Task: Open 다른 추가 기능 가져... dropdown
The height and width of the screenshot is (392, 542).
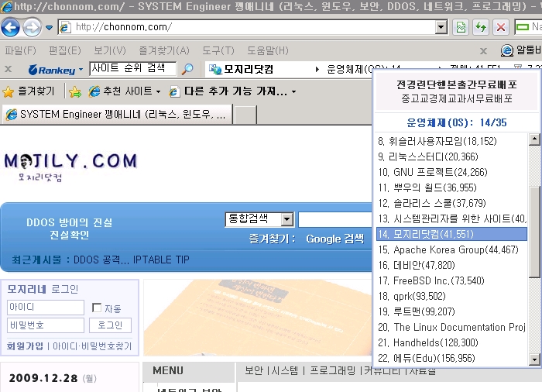Action: coord(232,91)
